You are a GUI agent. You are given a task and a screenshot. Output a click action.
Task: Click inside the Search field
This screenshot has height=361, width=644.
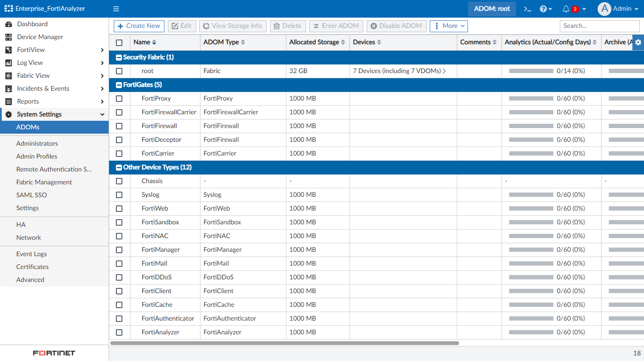point(599,26)
